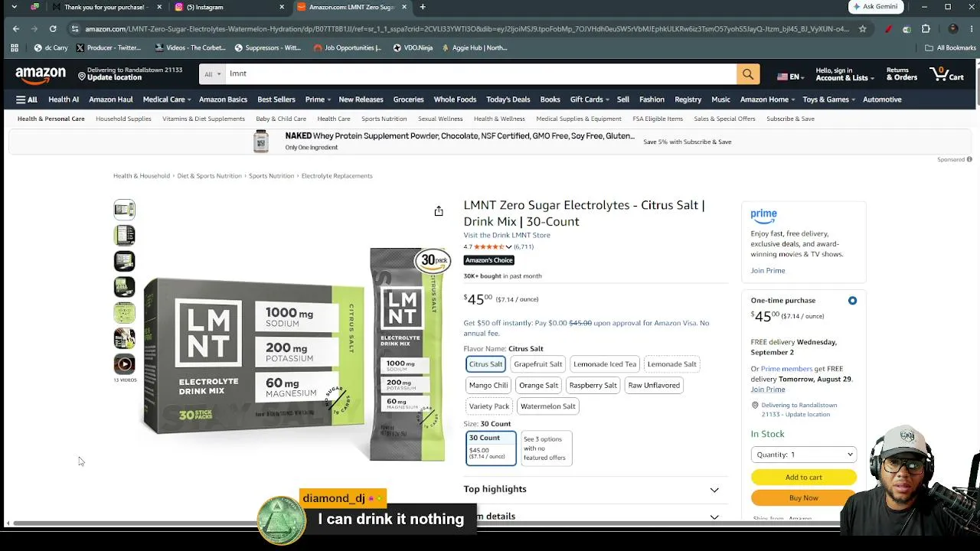The height and width of the screenshot is (551, 980).
Task: Open Best Sellers in navigation
Action: click(x=276, y=99)
